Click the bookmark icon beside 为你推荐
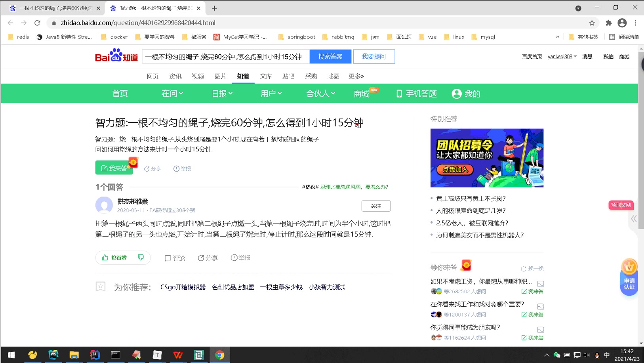This screenshot has width=644, height=363. [101, 287]
